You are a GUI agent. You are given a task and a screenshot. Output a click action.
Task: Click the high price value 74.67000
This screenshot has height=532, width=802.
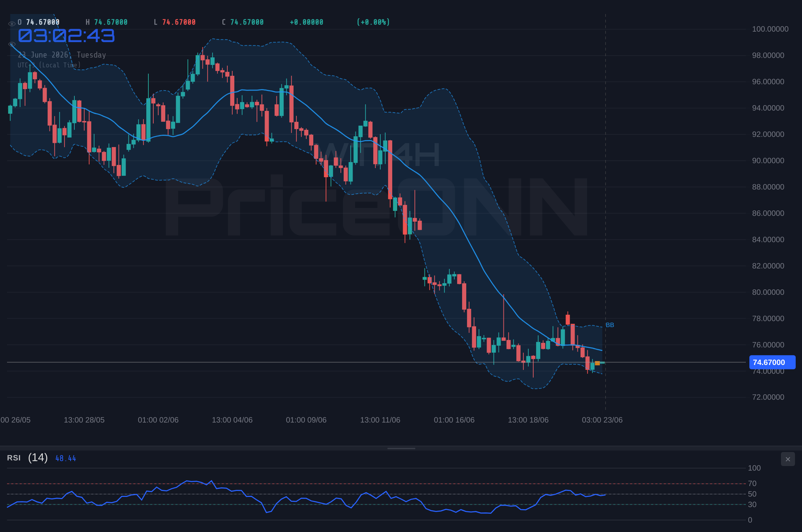click(x=111, y=22)
